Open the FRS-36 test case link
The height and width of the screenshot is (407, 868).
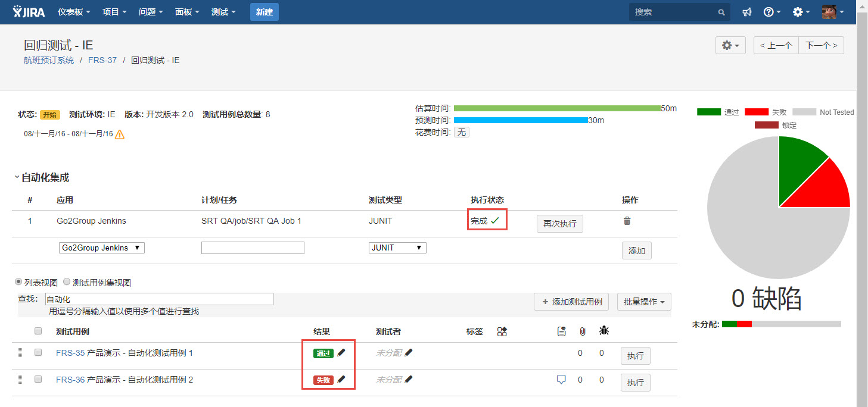[70, 380]
